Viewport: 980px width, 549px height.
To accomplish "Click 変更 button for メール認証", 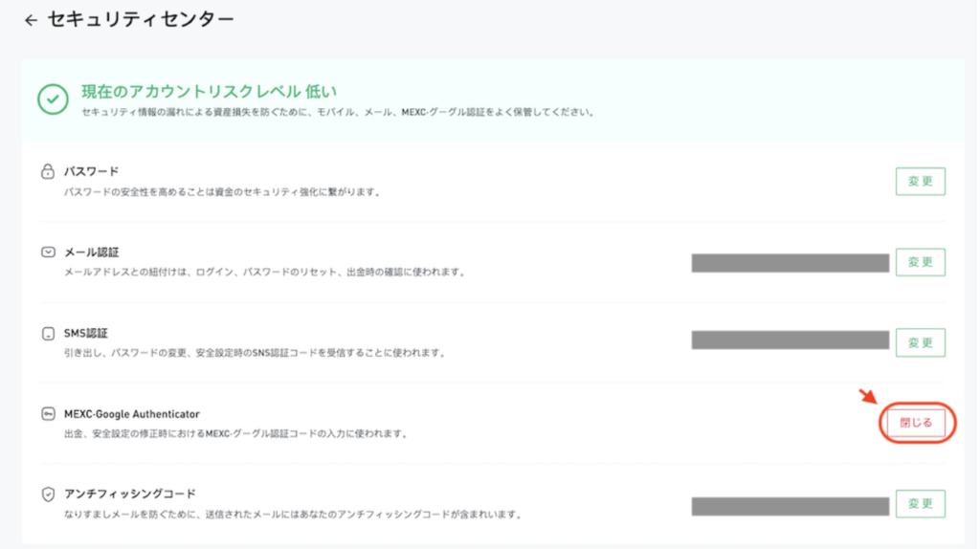I will point(920,262).
